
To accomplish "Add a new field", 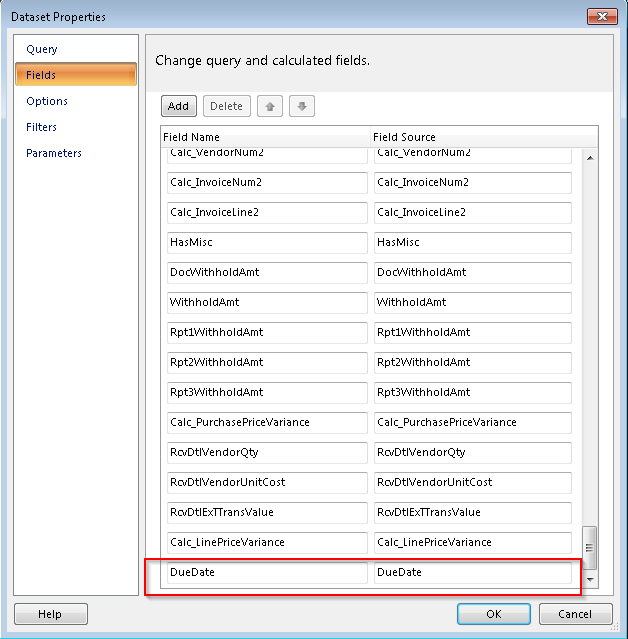I will (178, 106).
